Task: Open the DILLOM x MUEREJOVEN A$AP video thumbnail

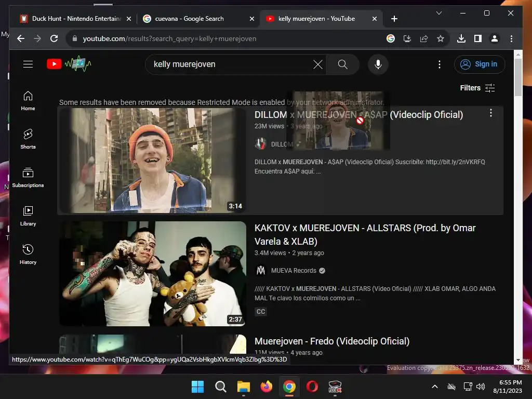Action: coord(152,161)
